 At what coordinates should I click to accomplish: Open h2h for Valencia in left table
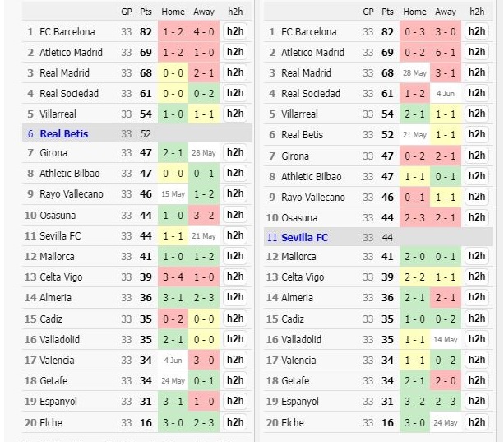235,360
